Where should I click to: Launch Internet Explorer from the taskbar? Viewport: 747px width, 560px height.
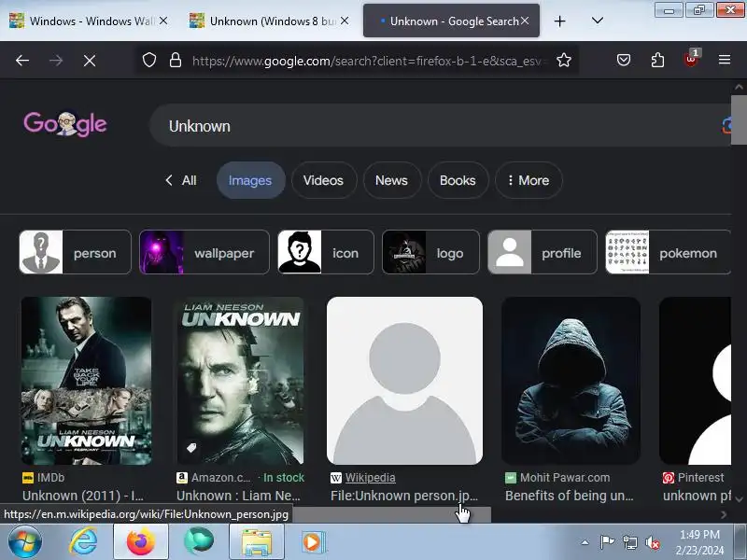click(84, 542)
